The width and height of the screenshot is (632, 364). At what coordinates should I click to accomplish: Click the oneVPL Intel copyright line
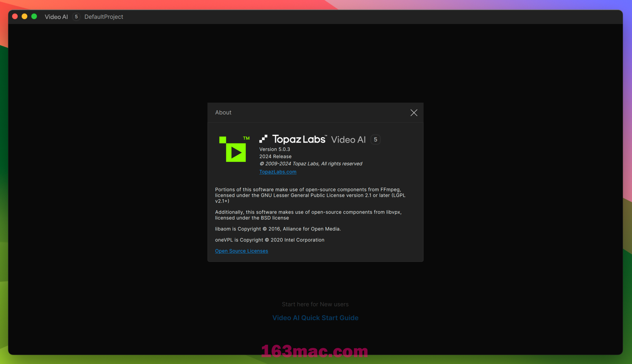(x=269, y=240)
